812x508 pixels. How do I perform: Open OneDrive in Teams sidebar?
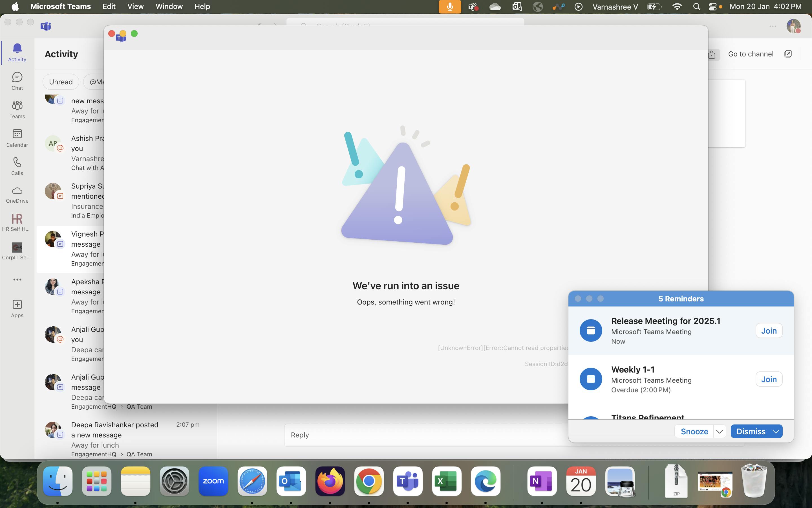(17, 195)
